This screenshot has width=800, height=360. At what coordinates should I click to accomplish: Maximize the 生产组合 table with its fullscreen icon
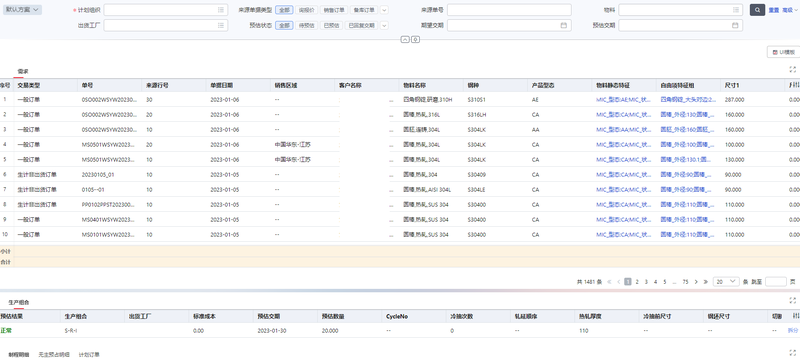(792, 301)
